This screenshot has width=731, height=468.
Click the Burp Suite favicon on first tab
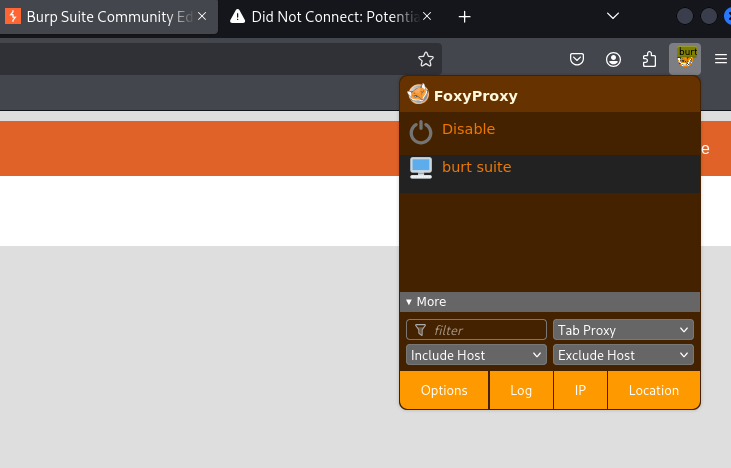[x=13, y=16]
